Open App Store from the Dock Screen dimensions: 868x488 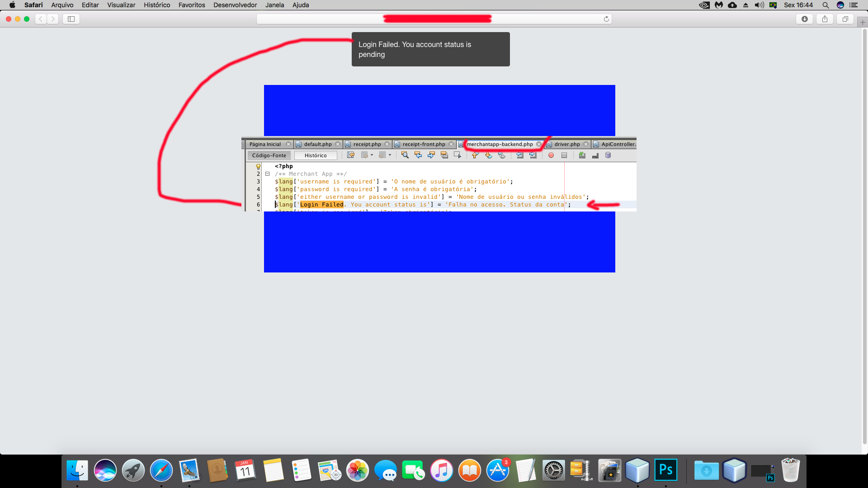498,470
